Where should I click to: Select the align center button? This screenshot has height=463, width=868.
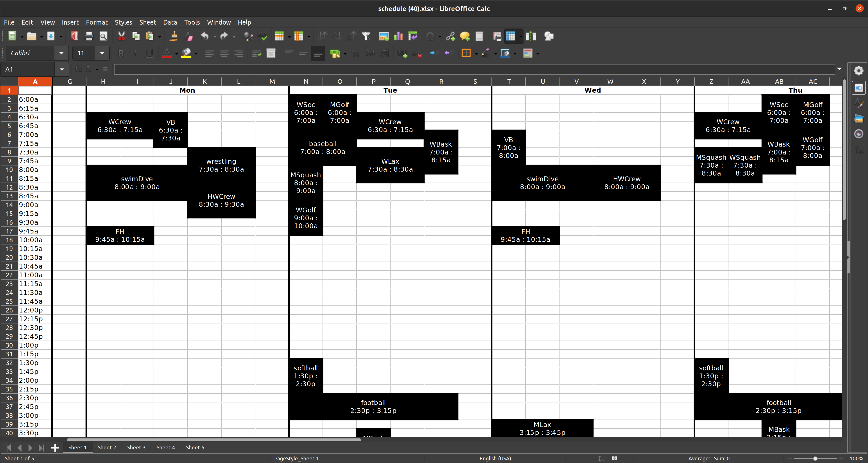point(224,53)
